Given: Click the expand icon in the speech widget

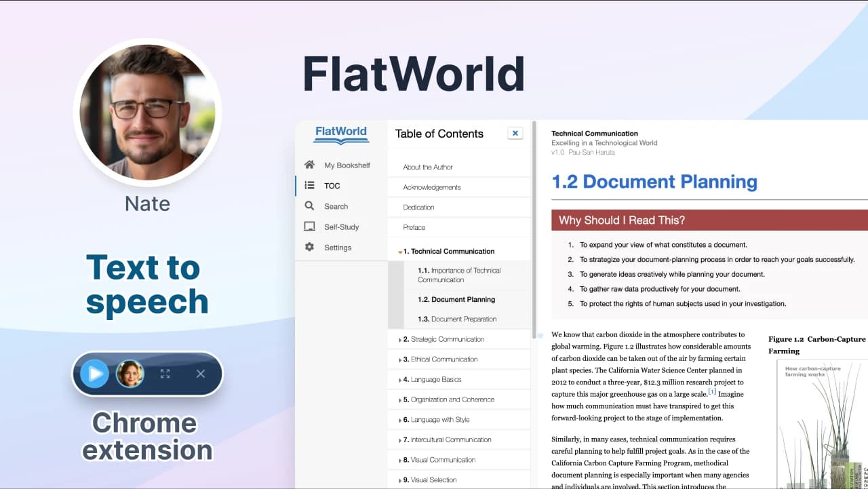Looking at the screenshot, I should point(165,374).
